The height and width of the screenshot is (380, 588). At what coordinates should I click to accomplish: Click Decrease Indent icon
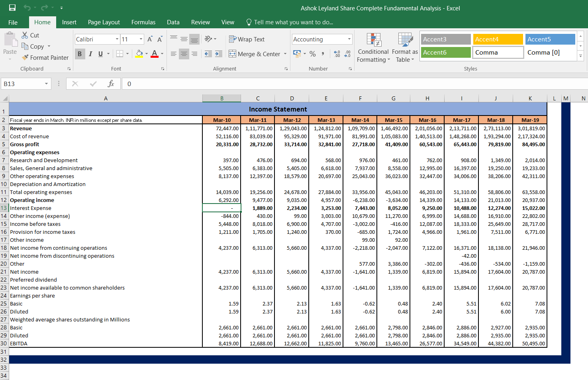(x=208, y=54)
